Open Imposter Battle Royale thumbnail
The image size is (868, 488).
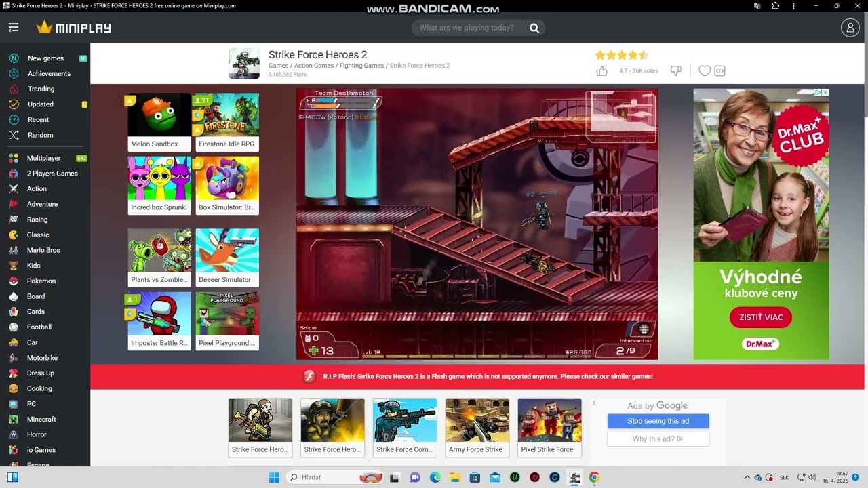(159, 321)
